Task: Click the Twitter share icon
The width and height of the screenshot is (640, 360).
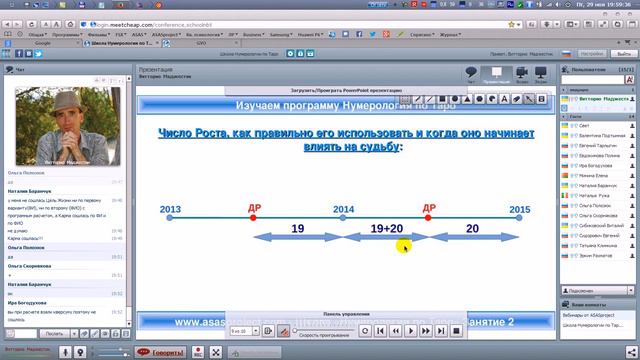Action: [x=38, y=53]
